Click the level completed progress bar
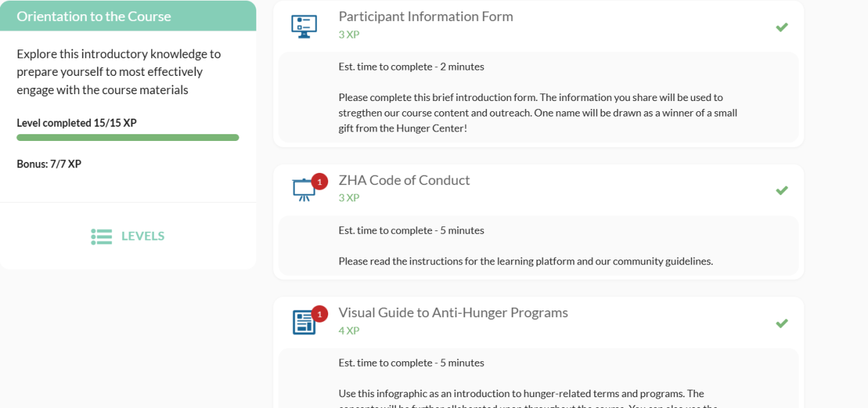This screenshot has height=408, width=868. [127, 138]
